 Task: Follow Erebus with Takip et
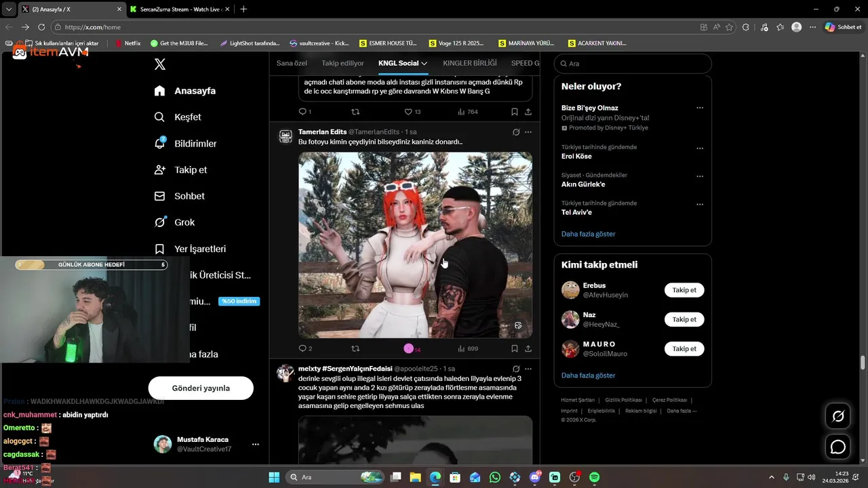click(x=684, y=290)
